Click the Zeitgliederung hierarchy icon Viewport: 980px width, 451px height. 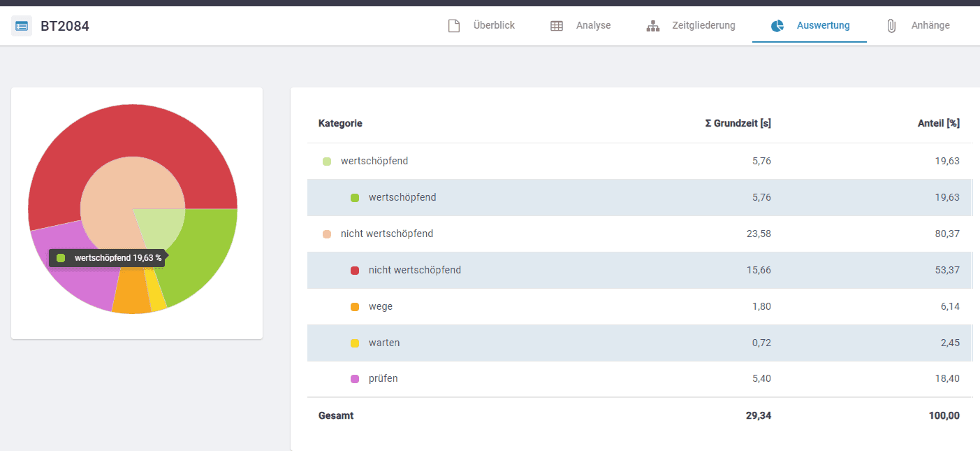(x=653, y=26)
